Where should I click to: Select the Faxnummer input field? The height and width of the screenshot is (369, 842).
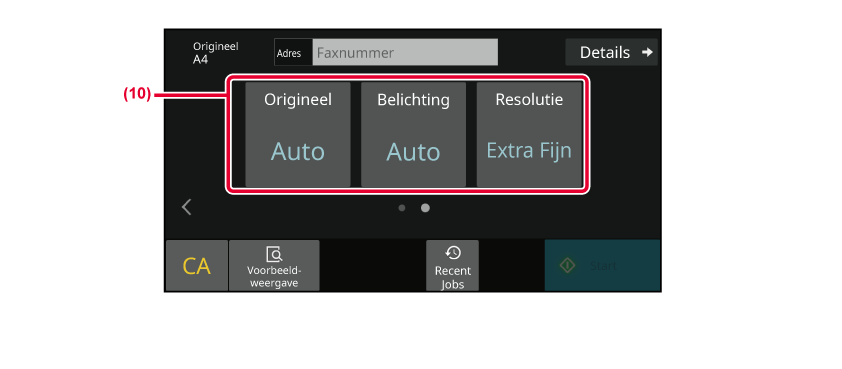405,53
